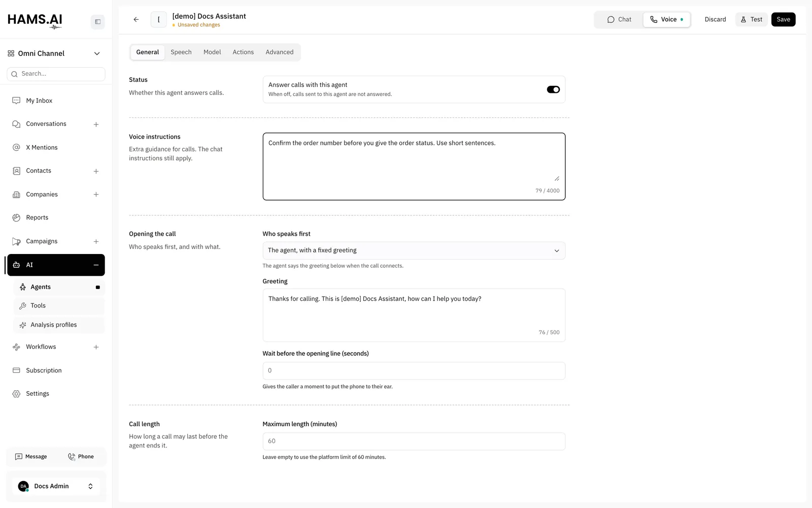Click the agent avatar bracket icon
This screenshot has height=508, width=812.
point(159,19)
